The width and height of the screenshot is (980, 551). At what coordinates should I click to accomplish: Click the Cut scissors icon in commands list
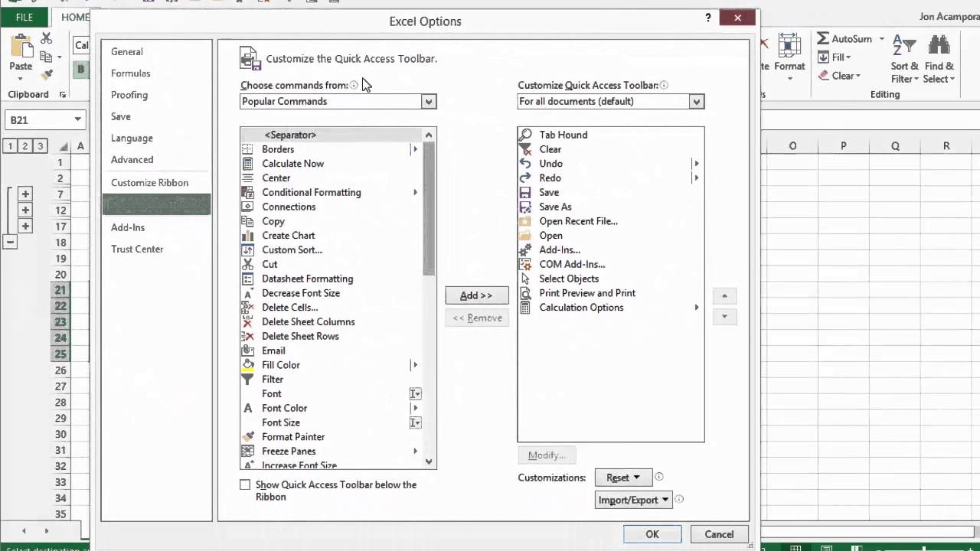[x=247, y=264]
